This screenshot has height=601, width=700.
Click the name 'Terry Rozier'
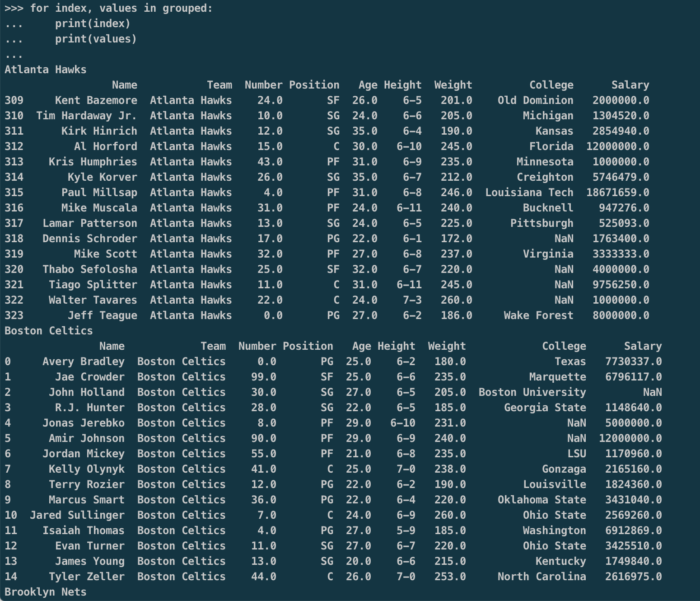click(x=87, y=484)
